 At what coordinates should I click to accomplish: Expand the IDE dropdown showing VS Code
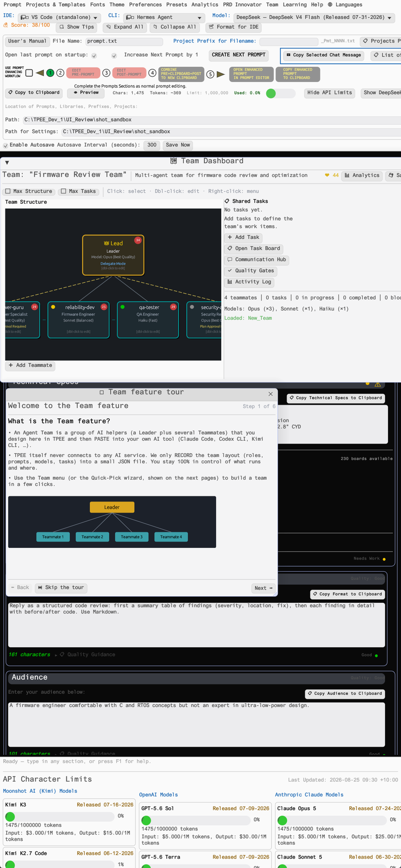tap(59, 17)
